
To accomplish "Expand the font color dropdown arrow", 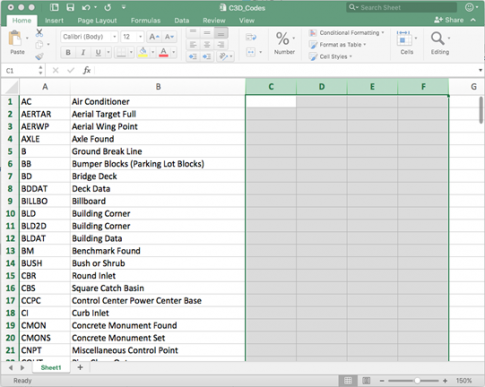I will [173, 52].
